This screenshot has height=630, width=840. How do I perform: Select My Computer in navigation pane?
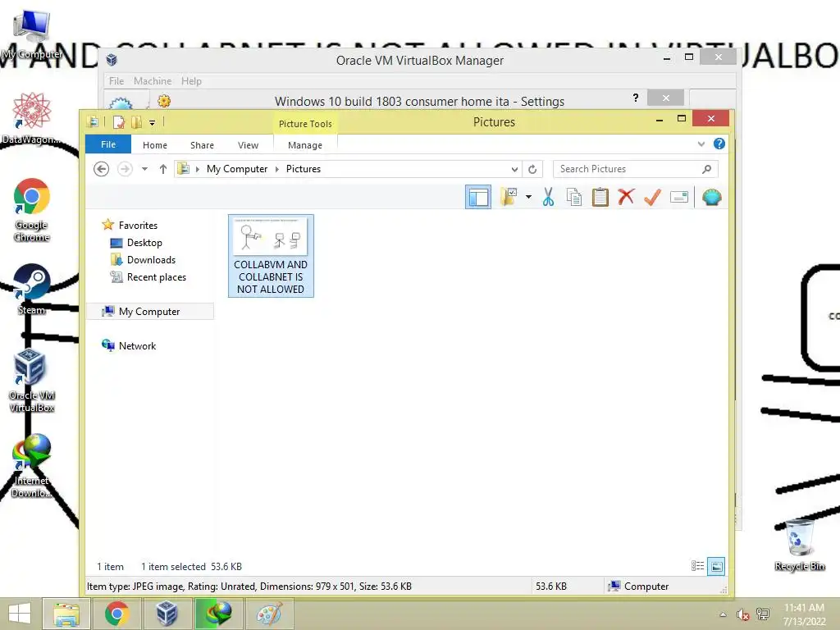point(150,311)
